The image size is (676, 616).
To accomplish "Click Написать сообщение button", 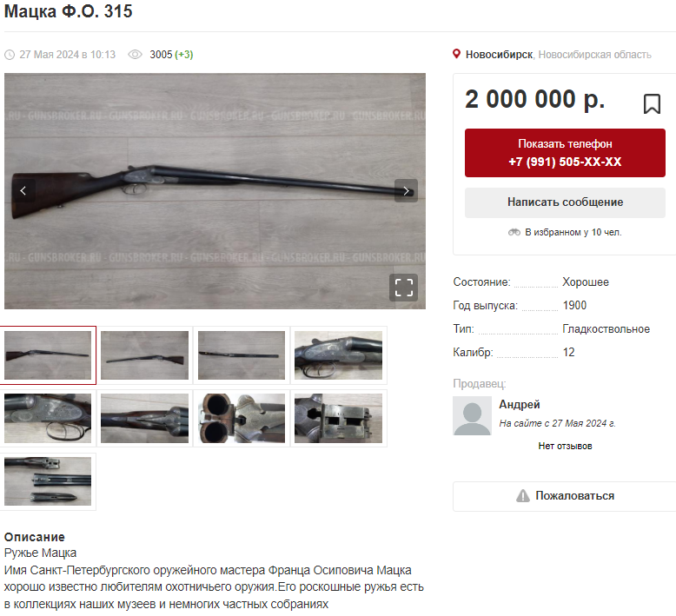I will click(565, 202).
